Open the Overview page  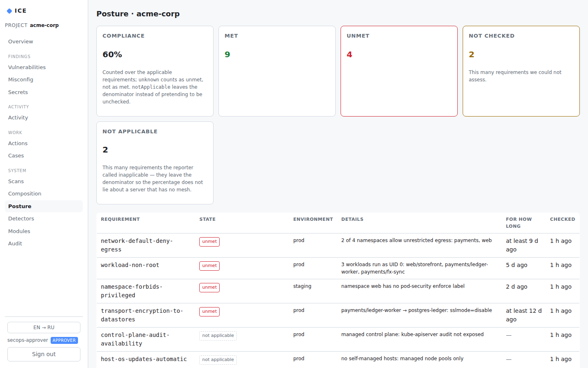pos(44,42)
